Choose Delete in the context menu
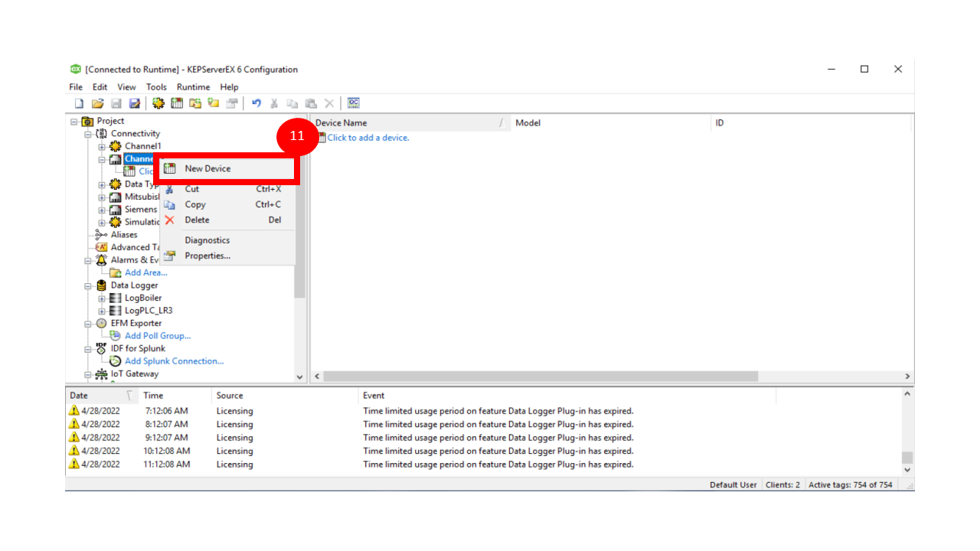This screenshot has width=980, height=551. 227,220
